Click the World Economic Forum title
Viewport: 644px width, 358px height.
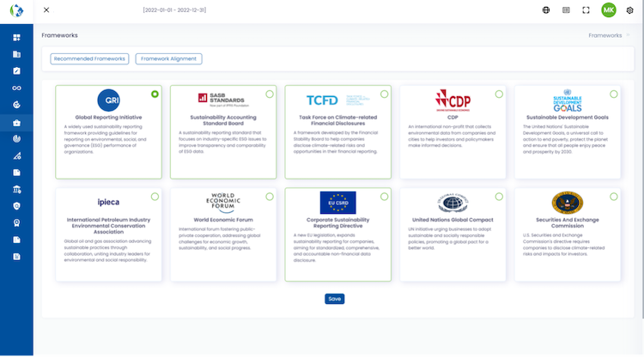[223, 220]
